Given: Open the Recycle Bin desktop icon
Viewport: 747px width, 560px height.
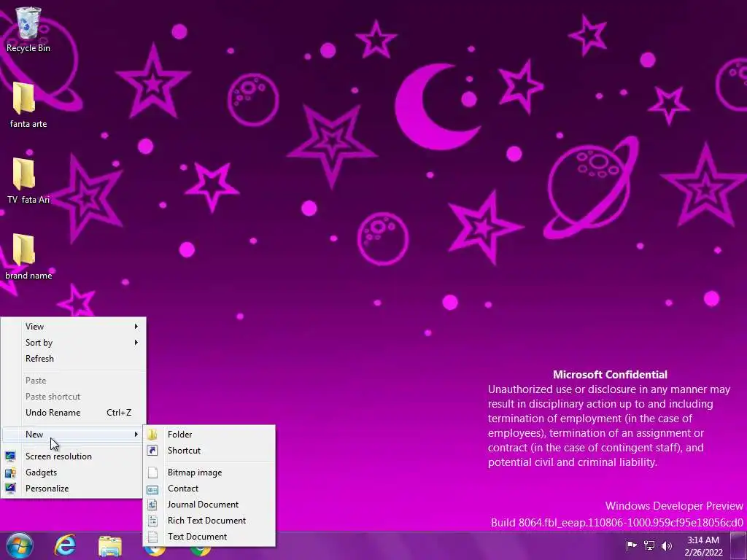Looking at the screenshot, I should click(28, 23).
